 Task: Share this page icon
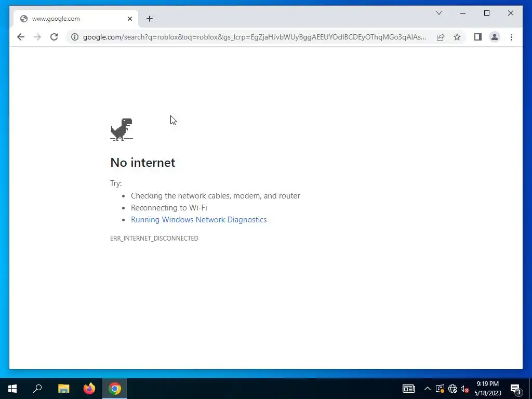441,37
